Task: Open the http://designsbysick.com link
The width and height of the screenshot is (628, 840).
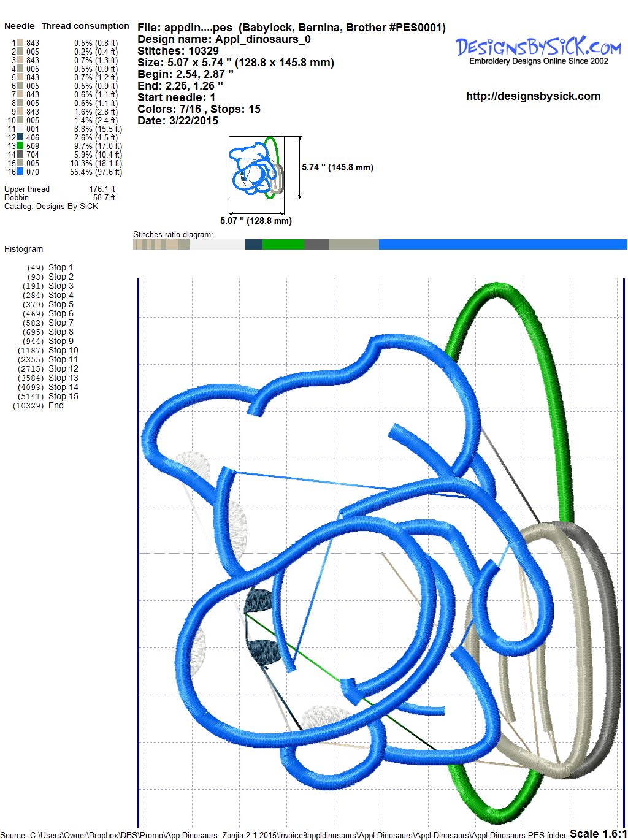Action: (x=533, y=96)
